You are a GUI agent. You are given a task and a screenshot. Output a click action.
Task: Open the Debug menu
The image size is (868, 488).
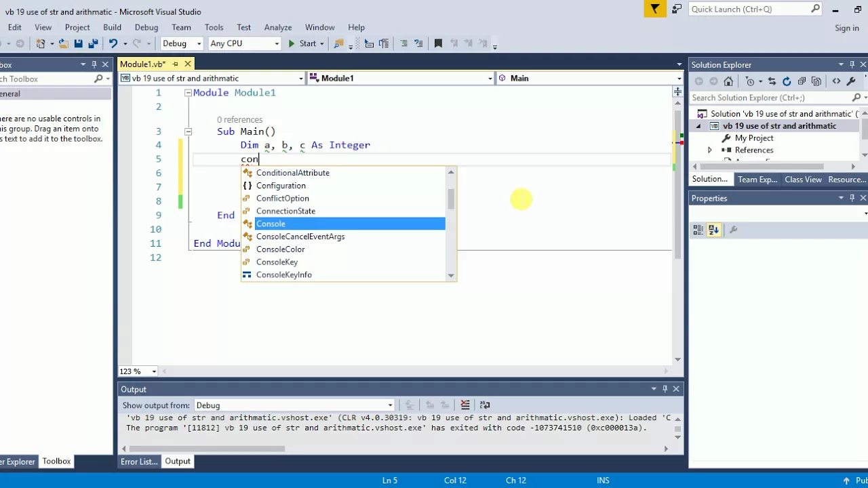(x=146, y=27)
